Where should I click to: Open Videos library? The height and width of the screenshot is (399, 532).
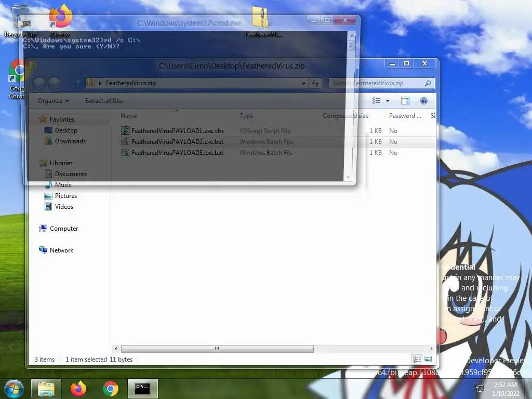tap(64, 207)
